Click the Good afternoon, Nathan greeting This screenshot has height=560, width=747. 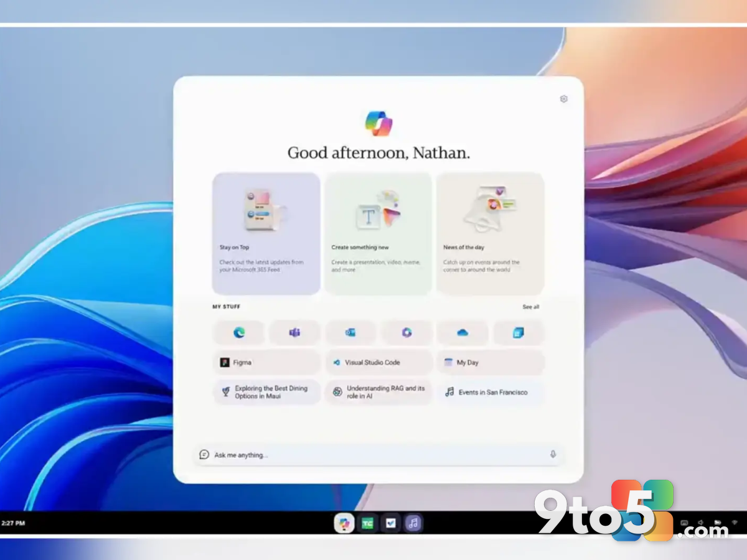[x=378, y=154]
